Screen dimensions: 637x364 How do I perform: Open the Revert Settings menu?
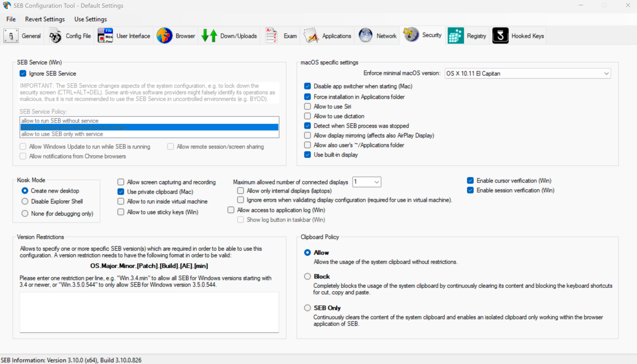(45, 19)
